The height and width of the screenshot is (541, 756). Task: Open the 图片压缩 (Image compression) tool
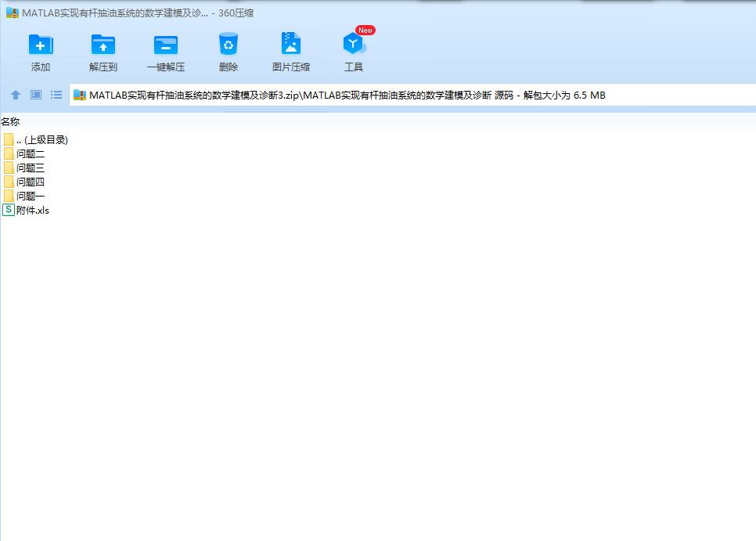(290, 44)
